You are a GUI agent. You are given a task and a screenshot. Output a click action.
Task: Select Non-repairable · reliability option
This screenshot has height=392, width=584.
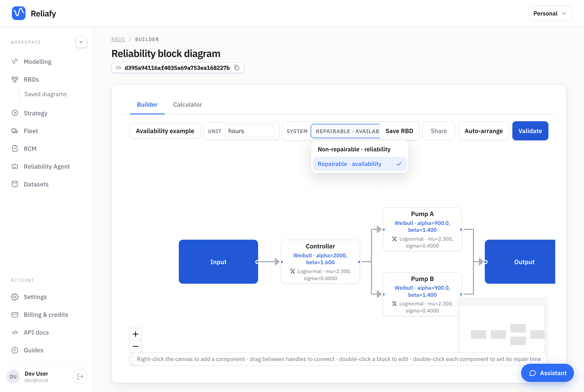coord(359,149)
